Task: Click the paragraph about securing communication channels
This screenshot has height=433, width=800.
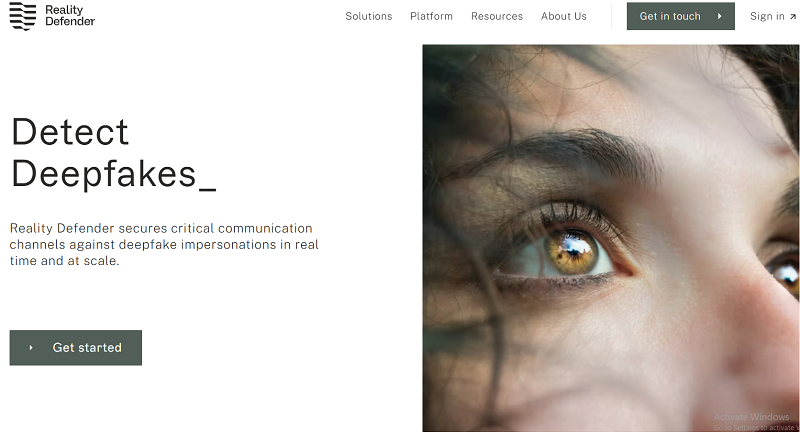Action: 164,244
